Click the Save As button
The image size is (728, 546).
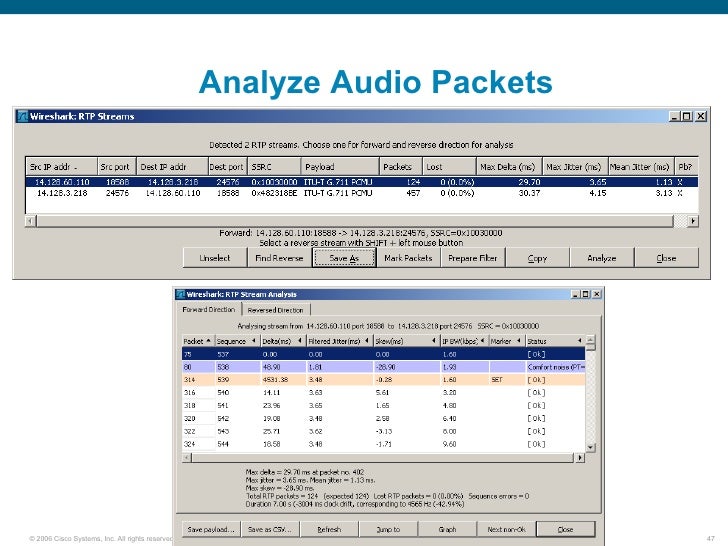[x=344, y=258]
